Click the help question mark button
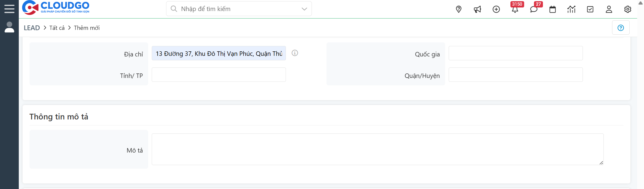 coord(621,28)
